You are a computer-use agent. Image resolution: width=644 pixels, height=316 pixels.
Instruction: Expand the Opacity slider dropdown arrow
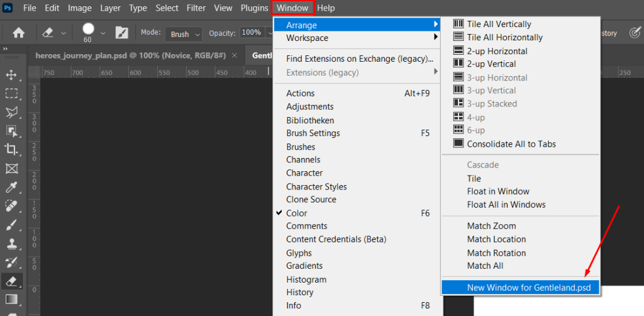(x=269, y=33)
